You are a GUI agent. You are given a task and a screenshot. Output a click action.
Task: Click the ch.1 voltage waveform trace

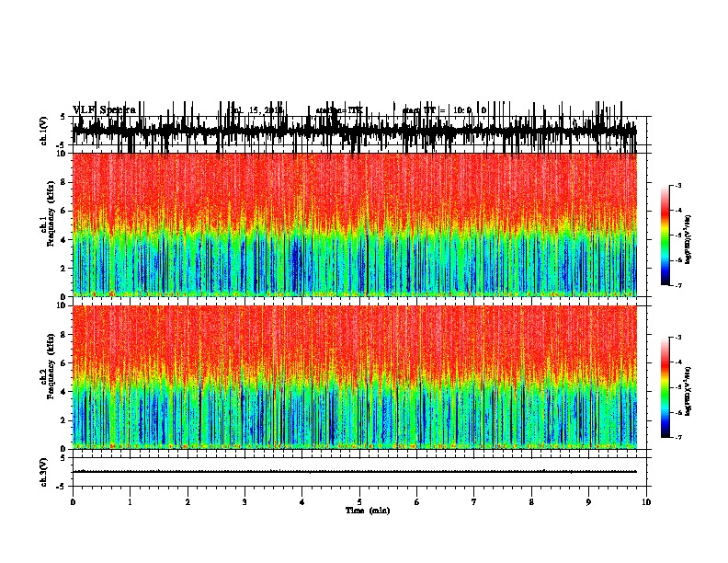click(x=355, y=131)
